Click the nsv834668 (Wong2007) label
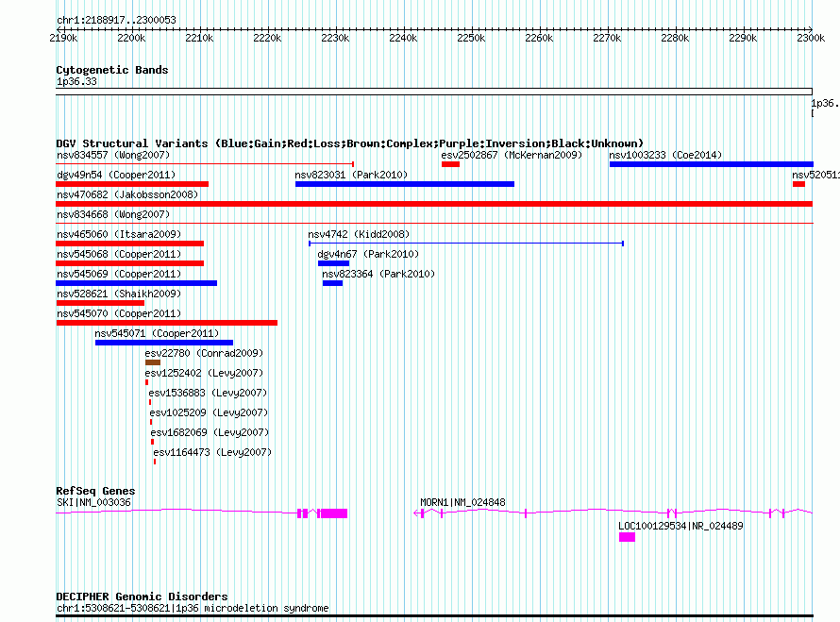 tap(113, 214)
